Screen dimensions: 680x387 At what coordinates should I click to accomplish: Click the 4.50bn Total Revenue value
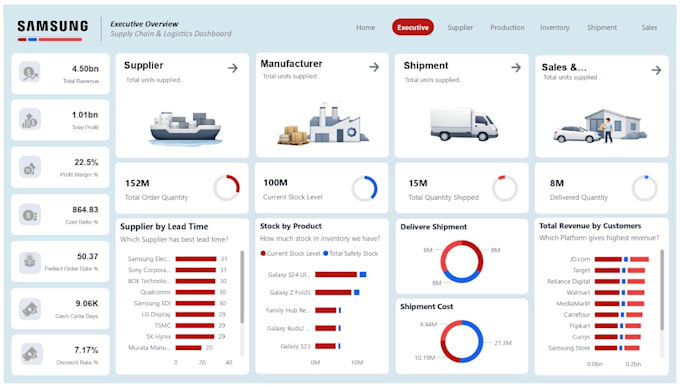(x=85, y=69)
